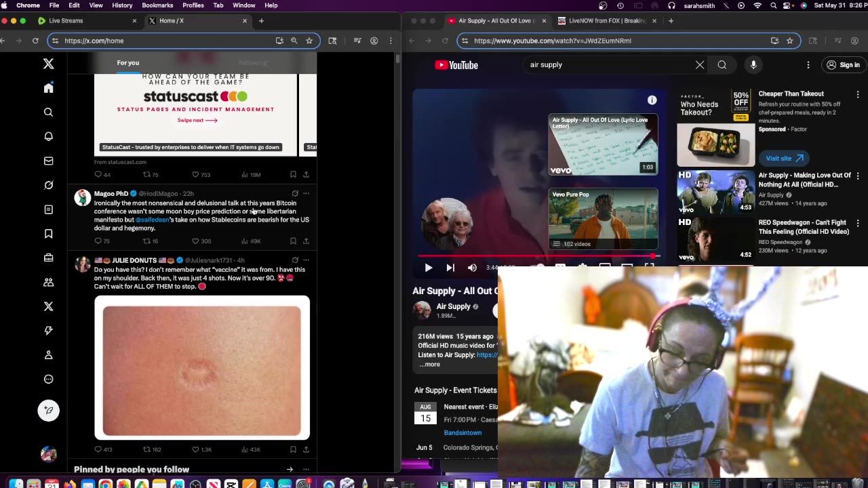Open the @saifedean mention link
The width and height of the screenshot is (868, 488).
(x=152, y=220)
